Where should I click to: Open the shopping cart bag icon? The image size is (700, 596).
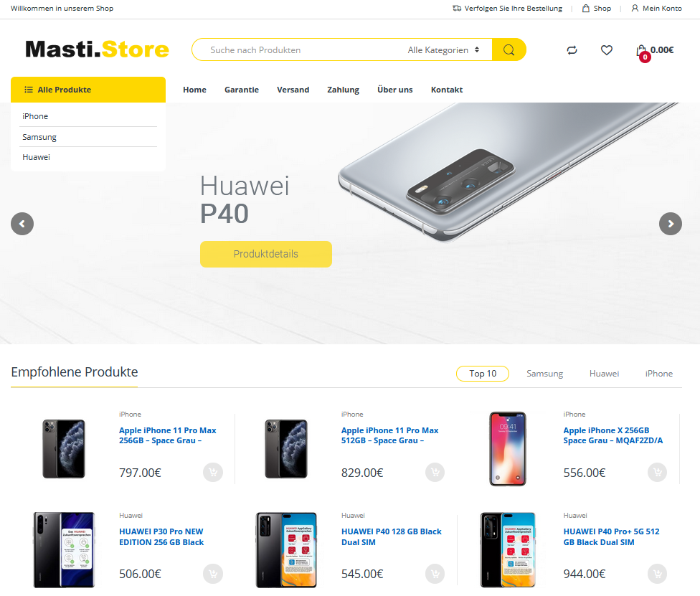(641, 50)
